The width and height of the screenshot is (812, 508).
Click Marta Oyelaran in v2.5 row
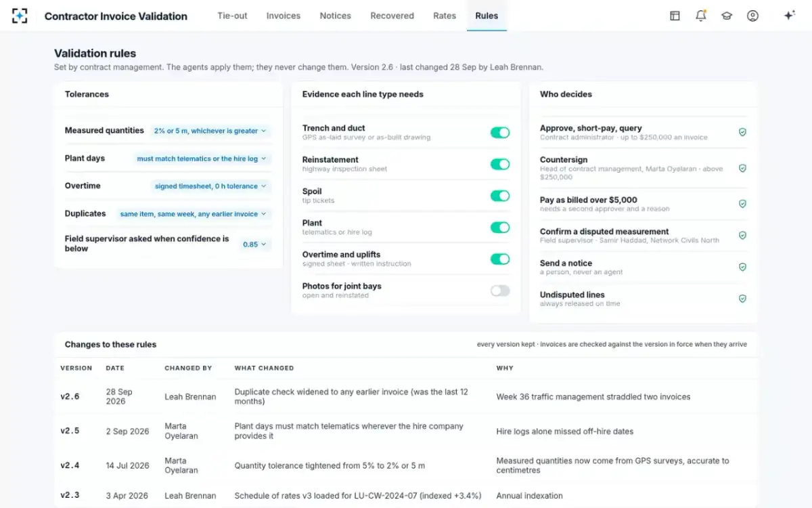point(181,431)
